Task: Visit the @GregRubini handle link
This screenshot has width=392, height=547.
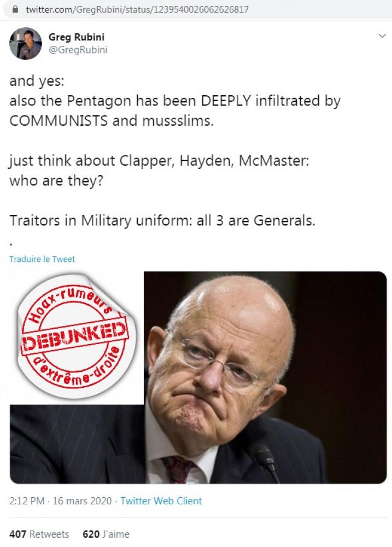Action: 78,50
